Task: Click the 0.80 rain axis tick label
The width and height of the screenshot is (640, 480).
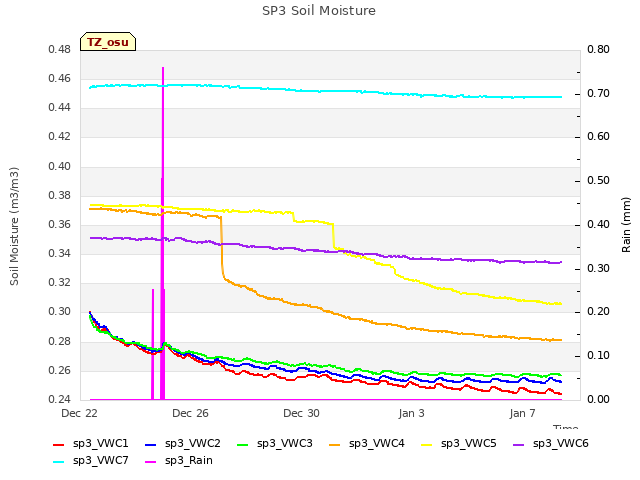Action: point(598,50)
